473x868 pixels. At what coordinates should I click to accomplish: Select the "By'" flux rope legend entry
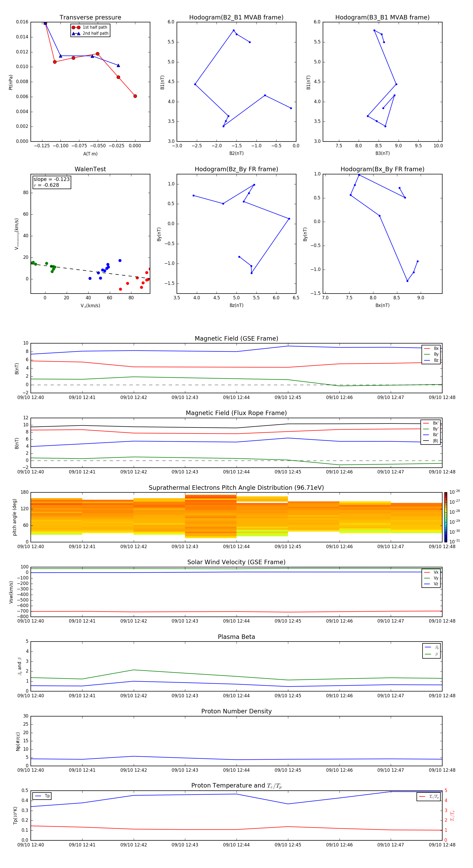point(431,429)
